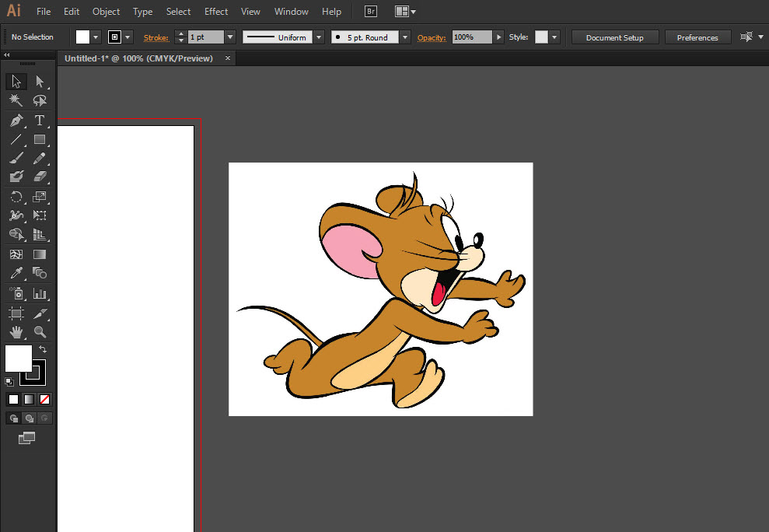769x532 pixels.
Task: Select the Paintbrush tool
Action: point(16,158)
